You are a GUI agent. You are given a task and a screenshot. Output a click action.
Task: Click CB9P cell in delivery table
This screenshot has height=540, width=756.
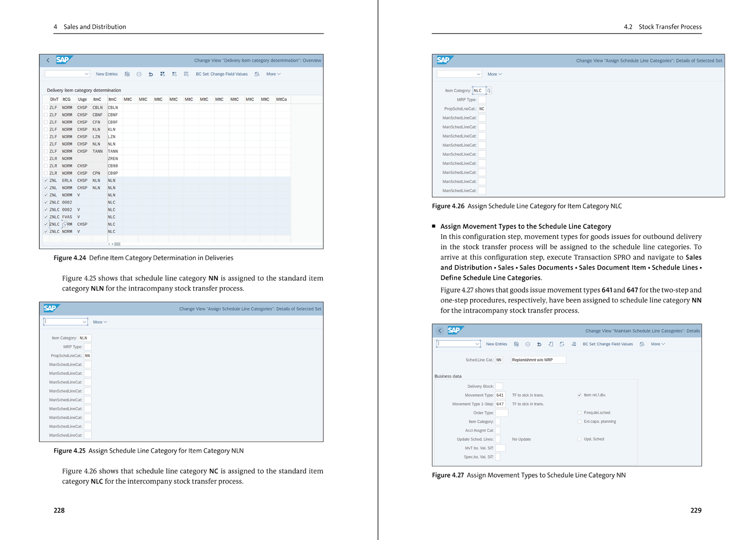114,174
